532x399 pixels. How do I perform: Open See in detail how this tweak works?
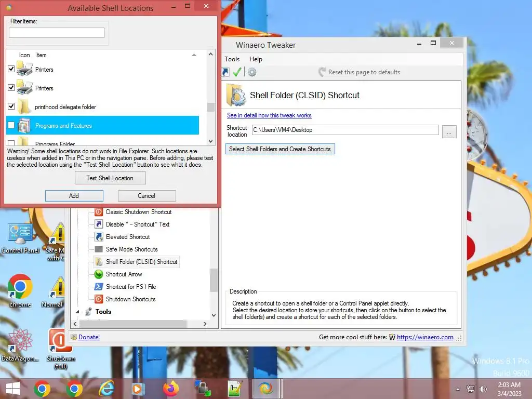coord(269,115)
